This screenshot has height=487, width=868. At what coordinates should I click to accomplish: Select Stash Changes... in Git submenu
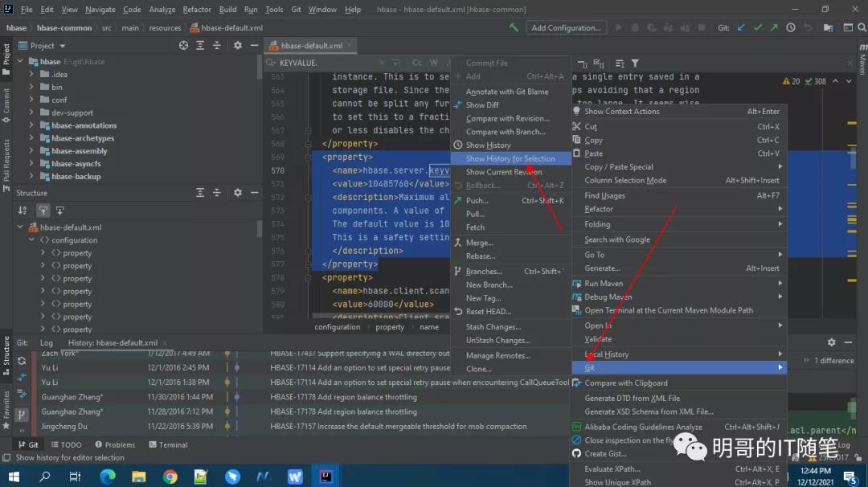point(511,326)
